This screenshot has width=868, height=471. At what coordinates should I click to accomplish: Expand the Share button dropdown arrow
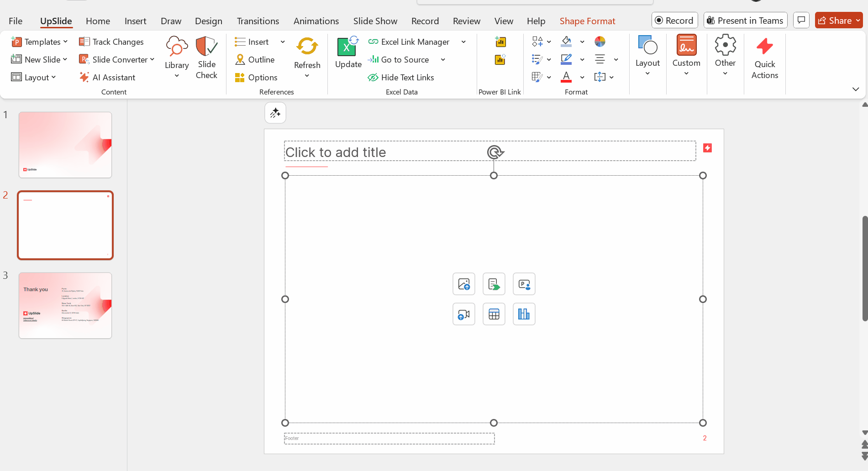tap(858, 21)
